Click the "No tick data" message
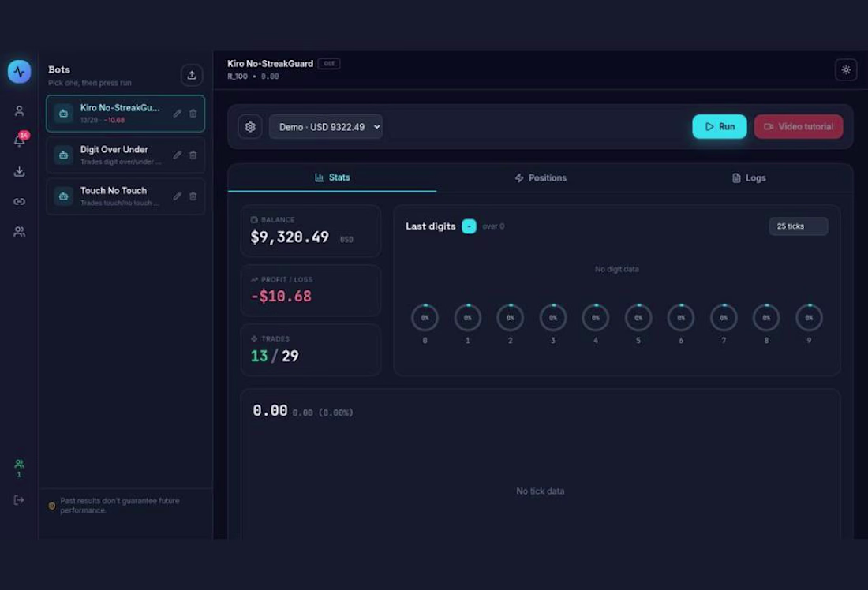The width and height of the screenshot is (868, 590). click(541, 491)
